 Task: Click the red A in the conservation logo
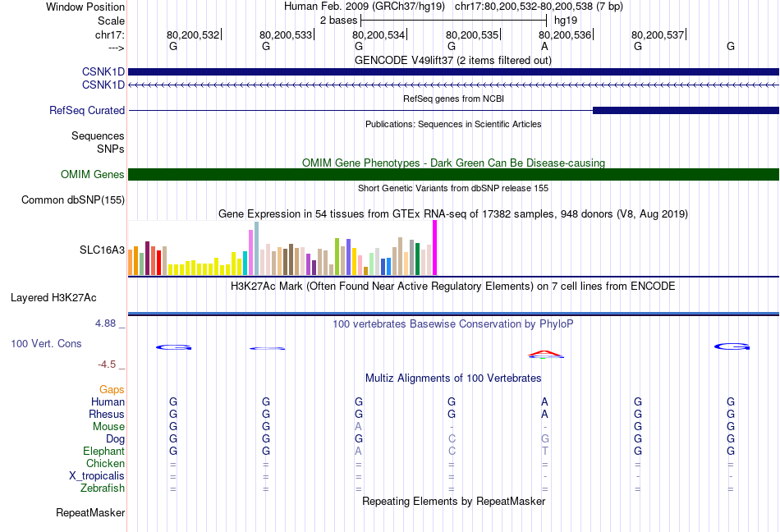(x=546, y=354)
